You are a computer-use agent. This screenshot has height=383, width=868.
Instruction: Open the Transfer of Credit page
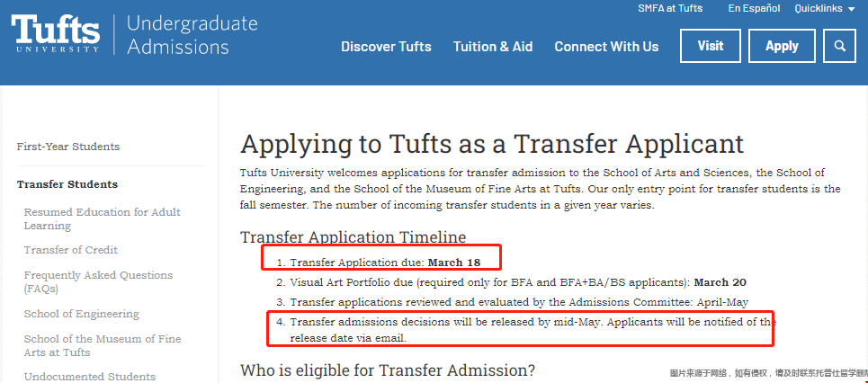coord(71,250)
